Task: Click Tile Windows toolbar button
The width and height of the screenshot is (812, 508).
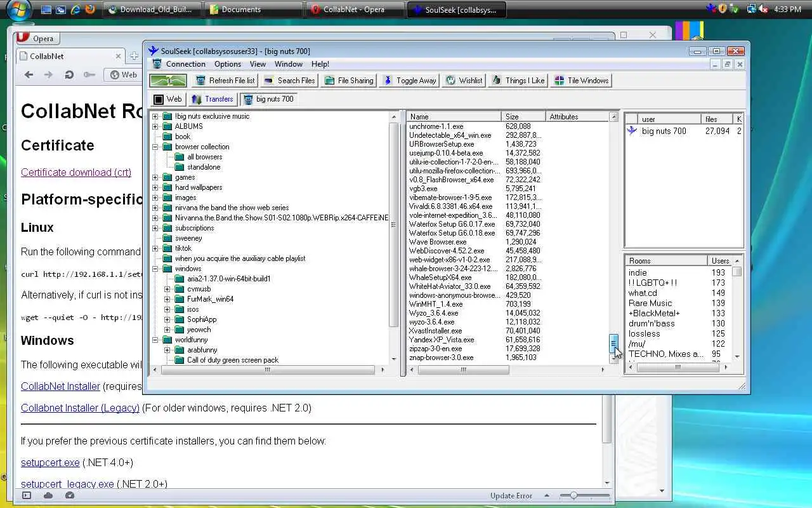Action: tap(581, 81)
